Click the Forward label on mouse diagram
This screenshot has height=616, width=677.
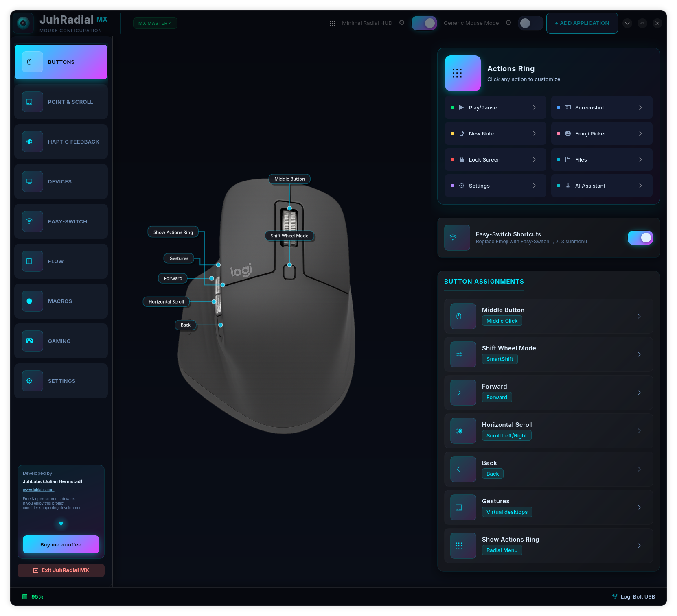(x=173, y=278)
